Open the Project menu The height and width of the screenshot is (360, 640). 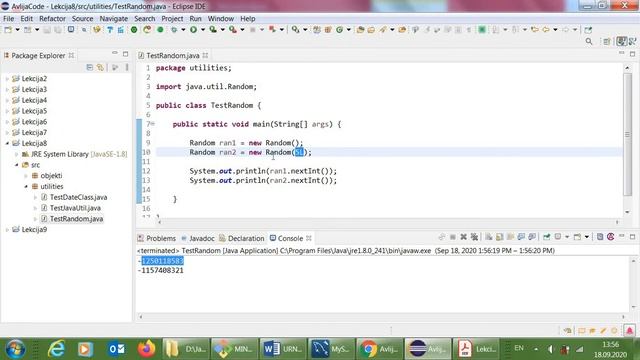click(172, 19)
